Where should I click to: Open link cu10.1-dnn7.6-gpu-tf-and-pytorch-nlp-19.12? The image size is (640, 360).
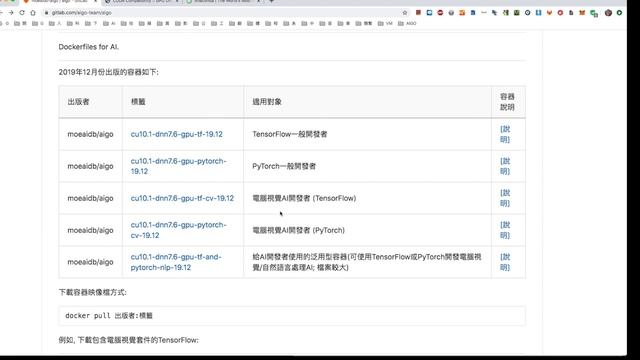(x=176, y=262)
